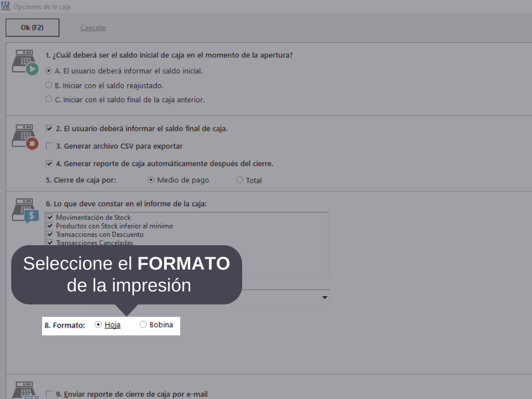The height and width of the screenshot is (399, 532).
Task: Click the '5. Cierre de caja por:' label
Action: click(81, 180)
